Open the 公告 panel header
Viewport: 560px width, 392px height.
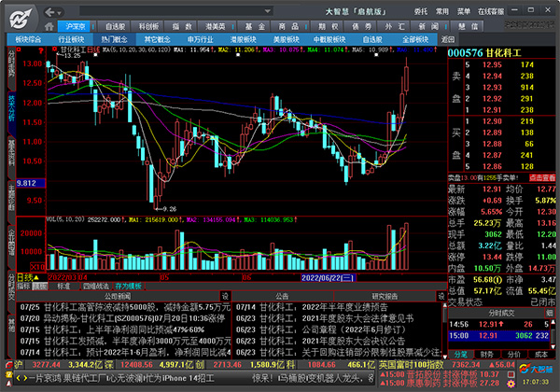(x=282, y=296)
